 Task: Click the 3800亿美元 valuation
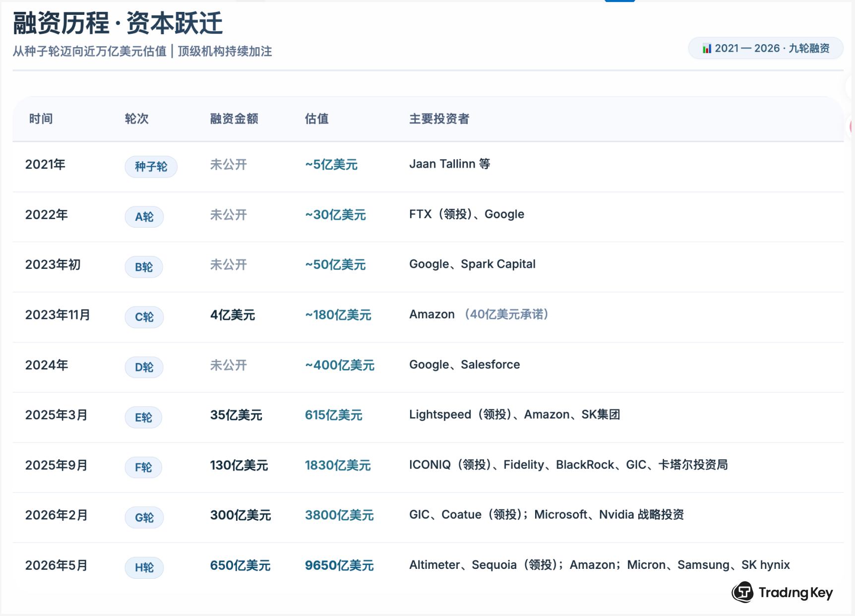[339, 515]
